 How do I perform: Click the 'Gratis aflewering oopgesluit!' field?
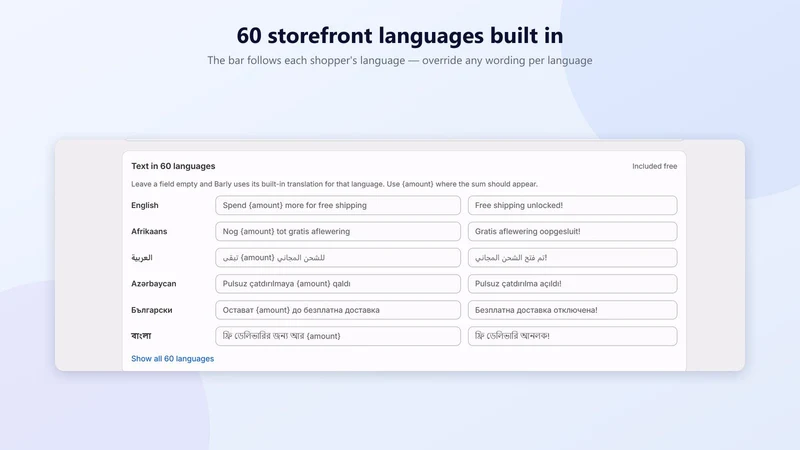[572, 231]
